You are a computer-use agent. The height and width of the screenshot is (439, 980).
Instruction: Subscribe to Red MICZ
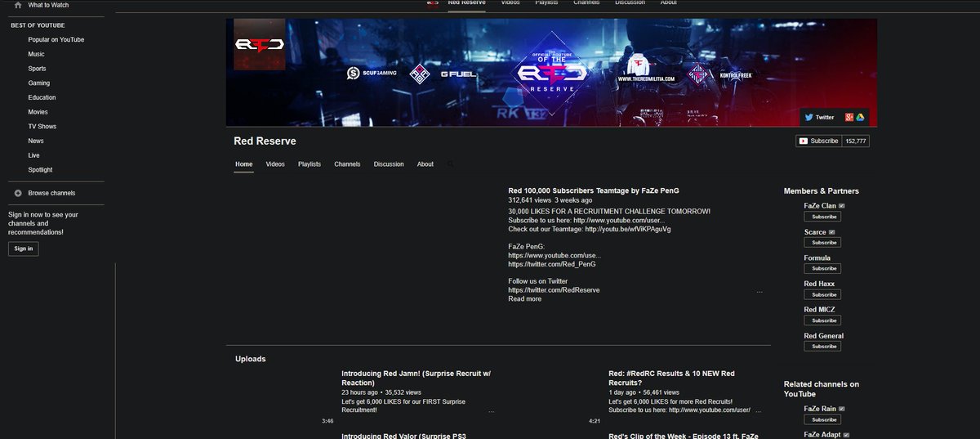pyautogui.click(x=824, y=320)
